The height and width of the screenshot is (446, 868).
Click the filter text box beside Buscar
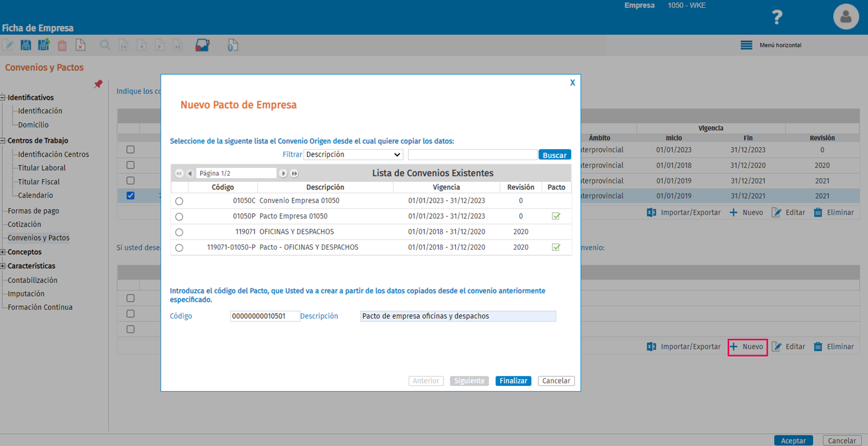472,155
